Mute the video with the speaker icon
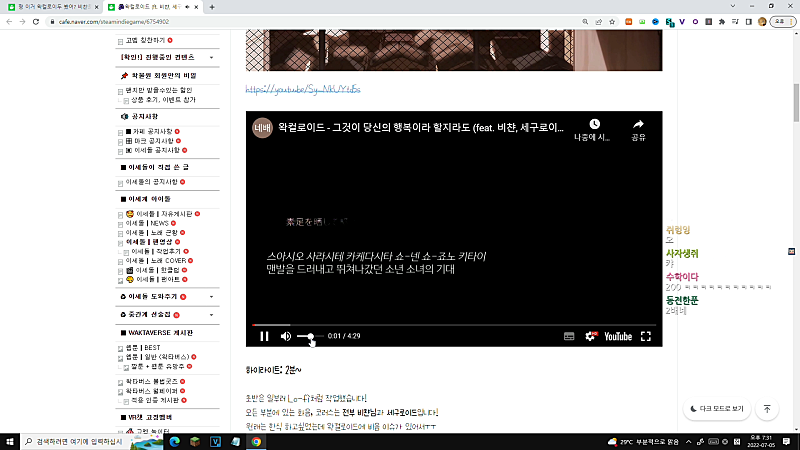The height and width of the screenshot is (450, 800). pos(286,336)
